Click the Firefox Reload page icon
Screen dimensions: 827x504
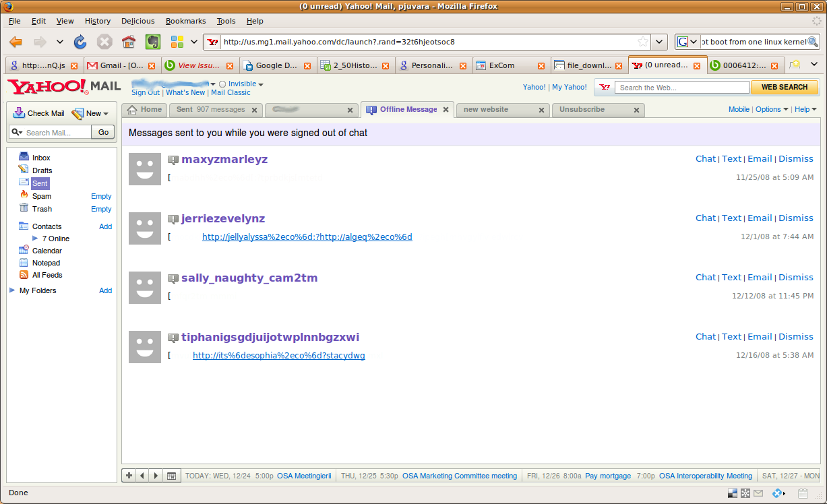(80, 42)
